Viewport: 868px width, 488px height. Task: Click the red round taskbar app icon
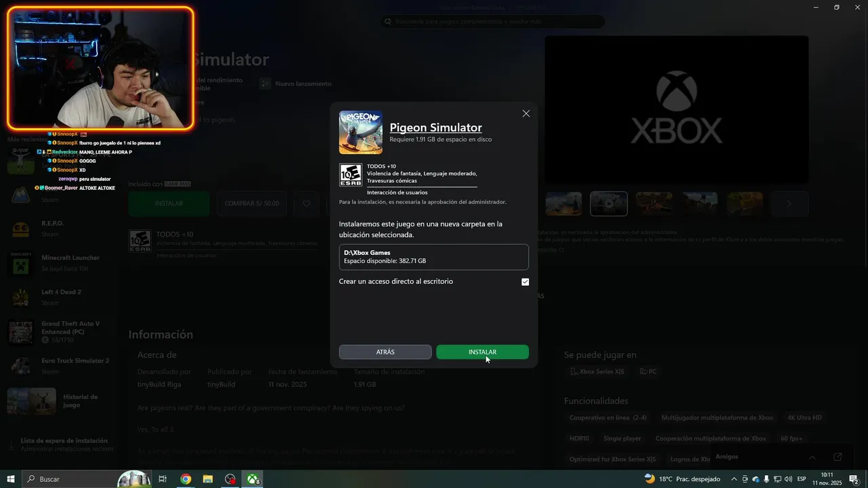coord(231,479)
